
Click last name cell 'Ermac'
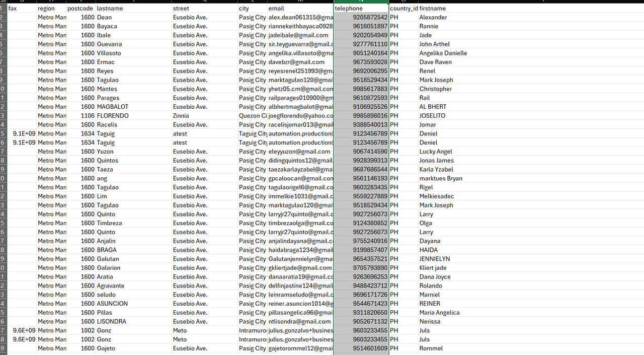pos(133,62)
